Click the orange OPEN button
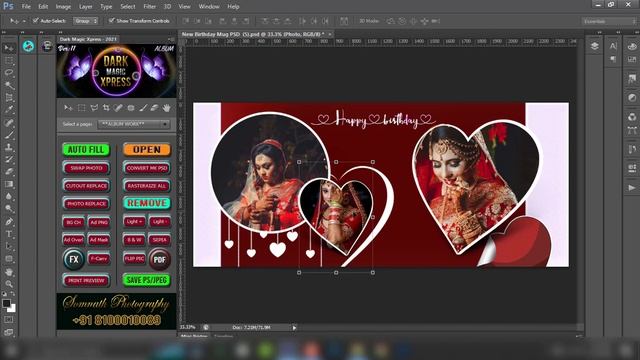The image size is (640, 360). click(147, 150)
